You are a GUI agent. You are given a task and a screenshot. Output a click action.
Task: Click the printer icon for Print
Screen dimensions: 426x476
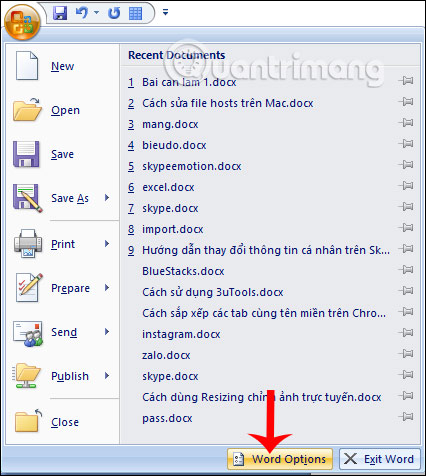[x=28, y=244]
